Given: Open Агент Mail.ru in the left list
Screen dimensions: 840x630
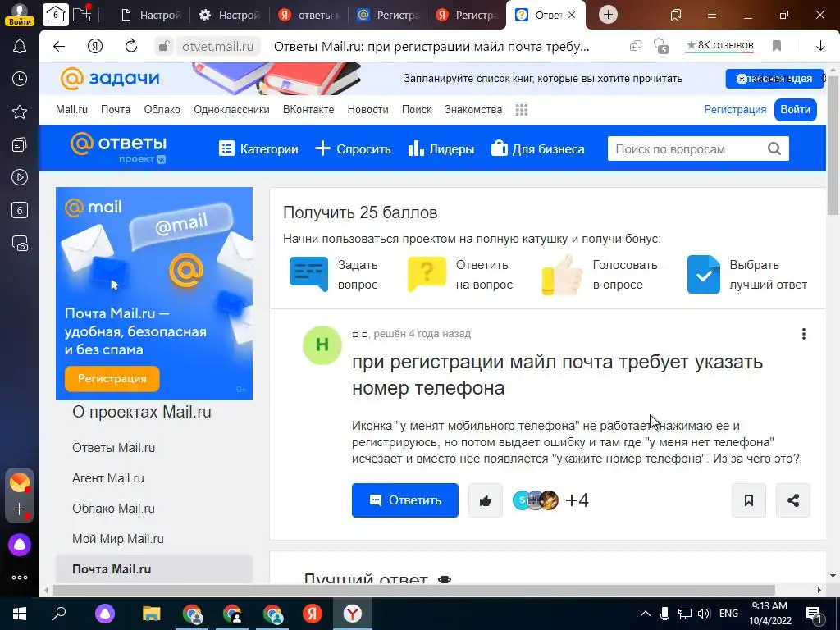Looking at the screenshot, I should tap(108, 478).
